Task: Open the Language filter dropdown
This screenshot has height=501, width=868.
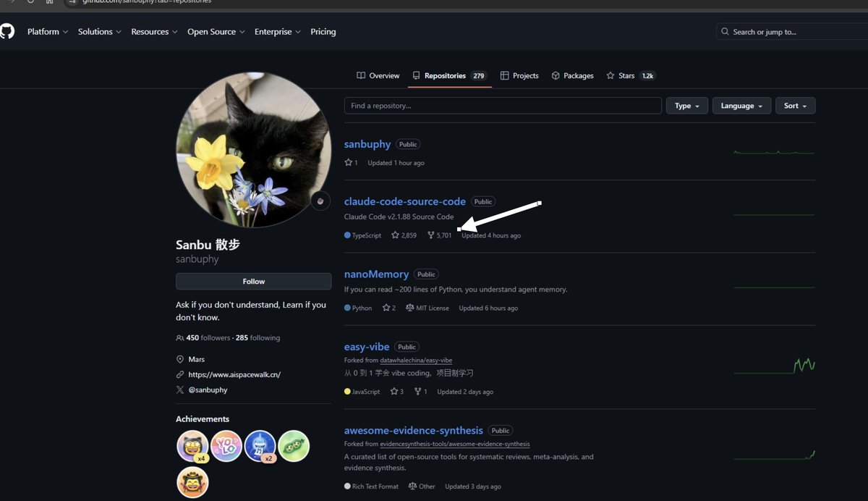Action: (742, 106)
